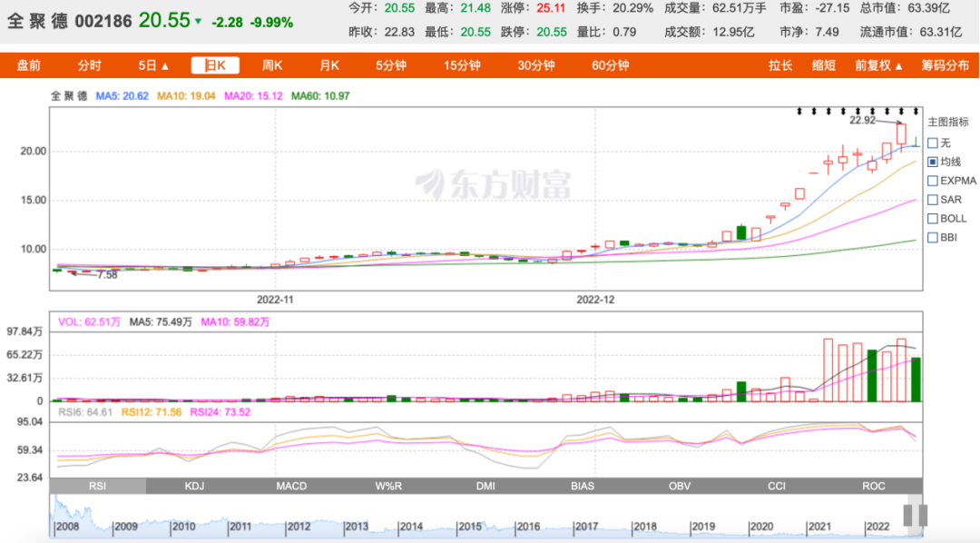The width and height of the screenshot is (980, 543).
Task: Expand the 5日 period selector
Action: pos(153,65)
